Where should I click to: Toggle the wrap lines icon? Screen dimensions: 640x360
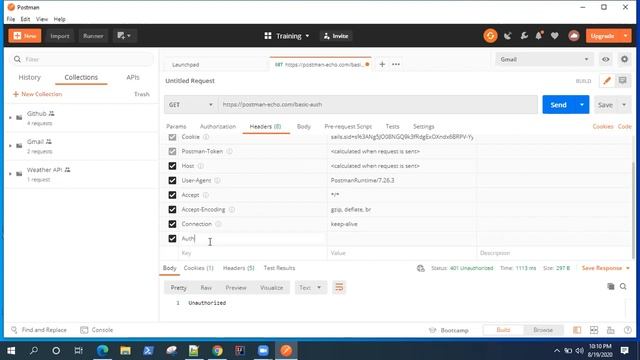tap(339, 287)
